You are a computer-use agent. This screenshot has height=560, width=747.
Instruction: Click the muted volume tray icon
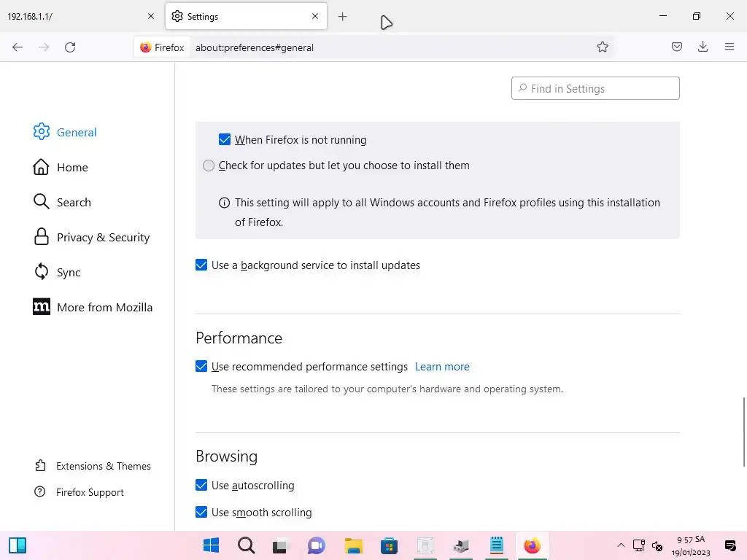tap(657, 545)
